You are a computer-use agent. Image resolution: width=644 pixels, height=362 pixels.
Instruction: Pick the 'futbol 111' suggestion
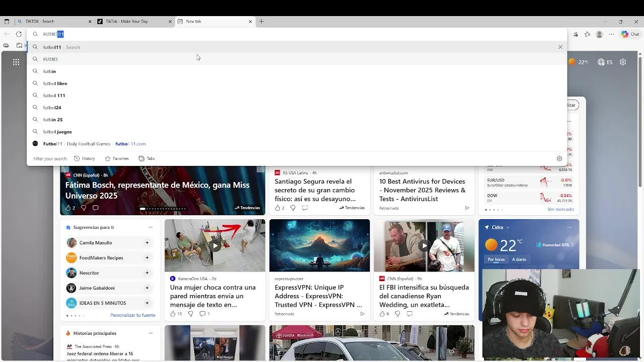297,96
